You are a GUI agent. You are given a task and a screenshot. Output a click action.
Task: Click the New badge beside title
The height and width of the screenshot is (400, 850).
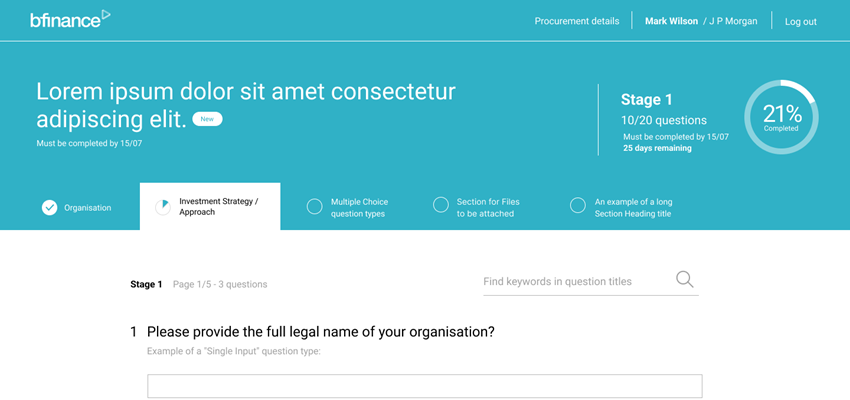pos(207,119)
